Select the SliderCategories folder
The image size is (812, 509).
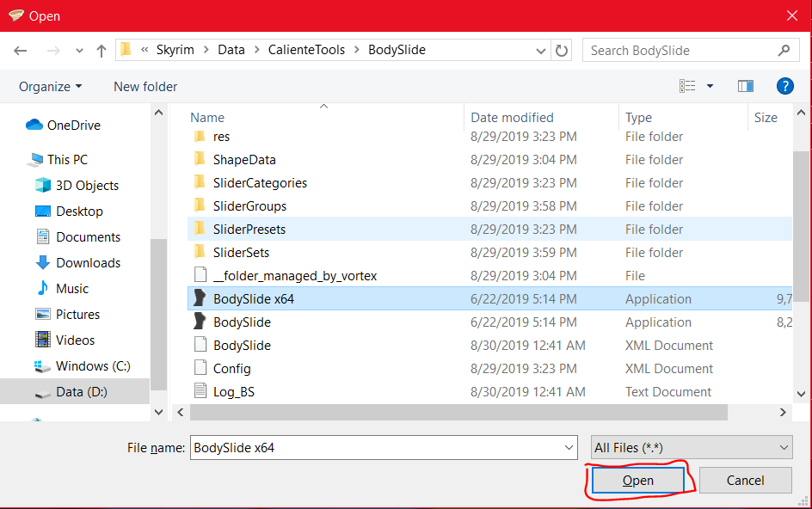pyautogui.click(x=489, y=183)
